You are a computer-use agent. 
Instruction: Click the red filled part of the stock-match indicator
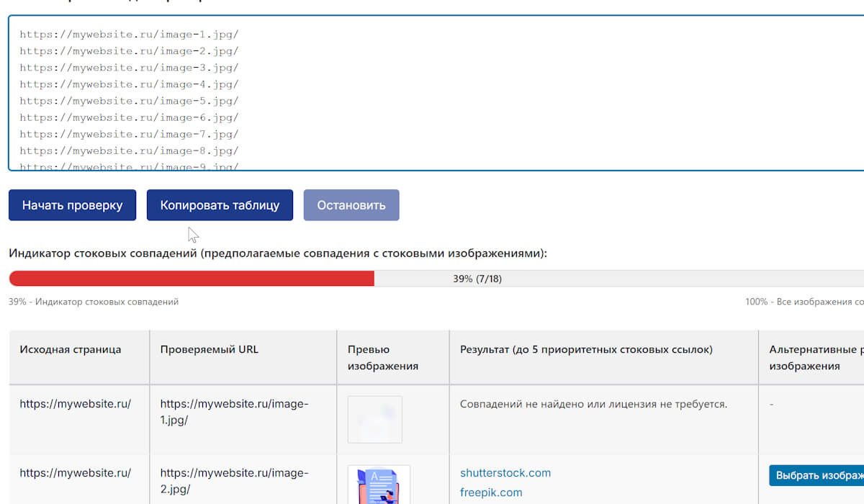[191, 279]
